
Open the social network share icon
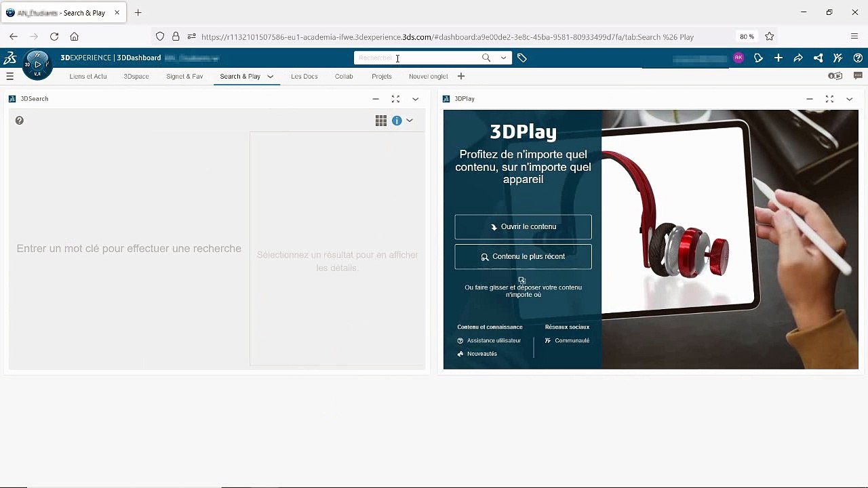pyautogui.click(x=818, y=58)
